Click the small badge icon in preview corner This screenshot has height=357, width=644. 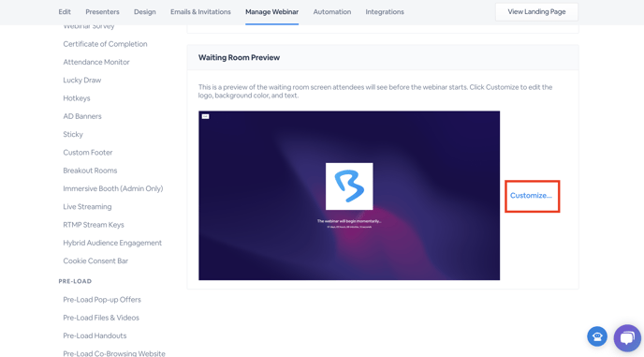(205, 116)
